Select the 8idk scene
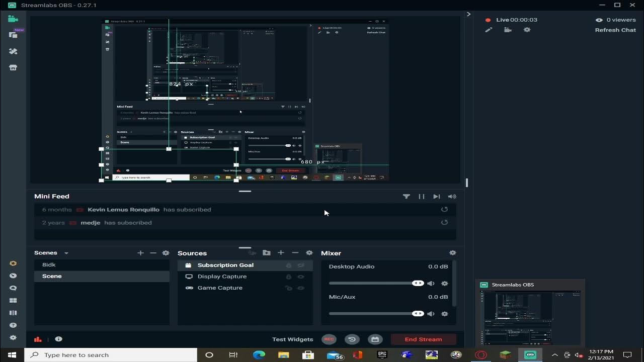Viewport: 644px width, 362px height. point(102,264)
